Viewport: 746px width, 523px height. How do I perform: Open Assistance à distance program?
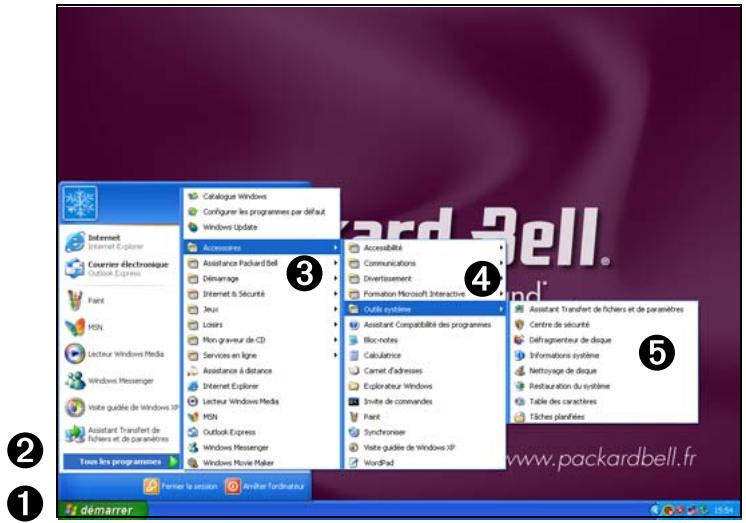pyautogui.click(x=262, y=371)
